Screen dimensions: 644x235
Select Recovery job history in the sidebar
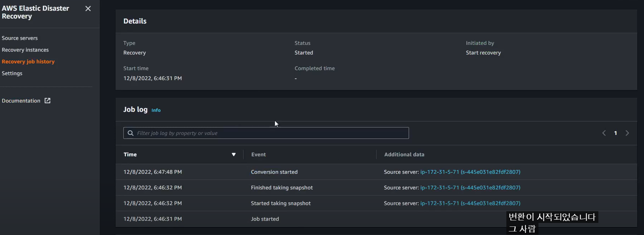(28, 62)
